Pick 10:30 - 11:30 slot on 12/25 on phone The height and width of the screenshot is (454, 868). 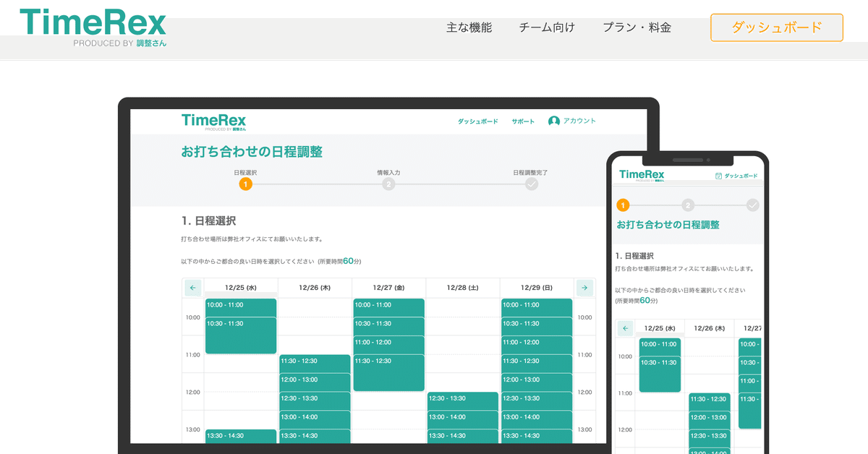coord(659,374)
